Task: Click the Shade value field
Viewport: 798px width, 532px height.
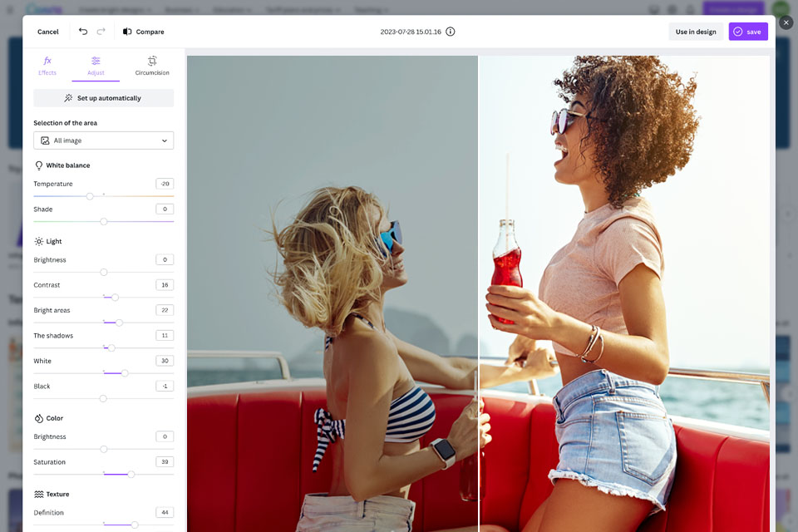Action: click(x=165, y=209)
